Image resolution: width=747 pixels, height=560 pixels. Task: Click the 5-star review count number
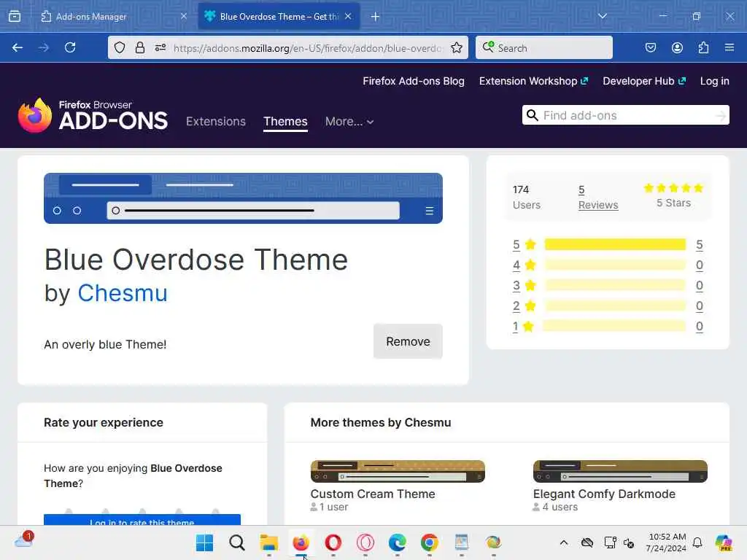pyautogui.click(x=699, y=244)
